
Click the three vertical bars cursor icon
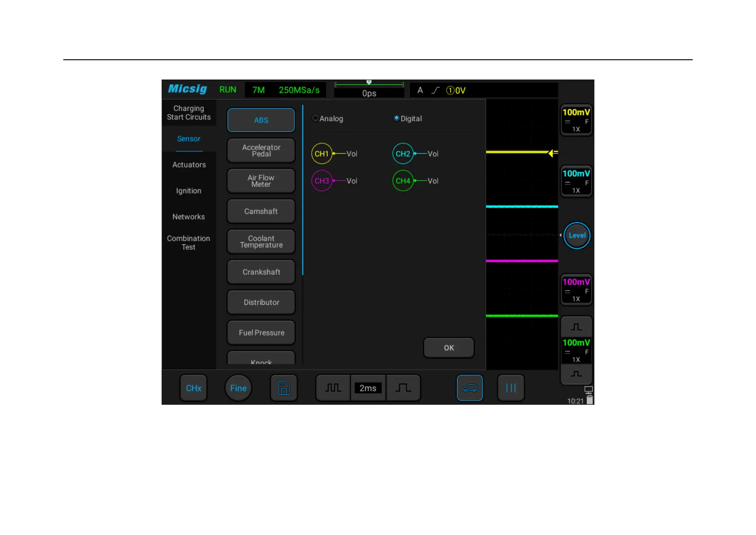coord(511,388)
